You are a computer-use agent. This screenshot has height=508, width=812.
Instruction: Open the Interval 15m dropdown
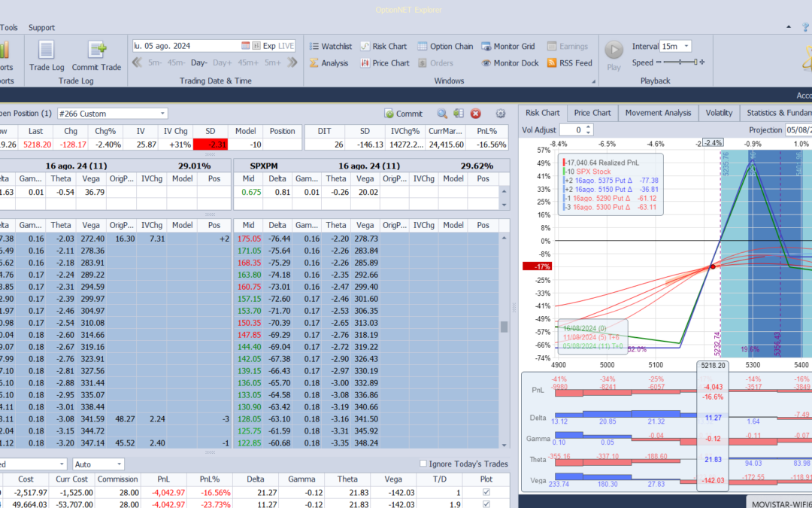[x=676, y=46]
